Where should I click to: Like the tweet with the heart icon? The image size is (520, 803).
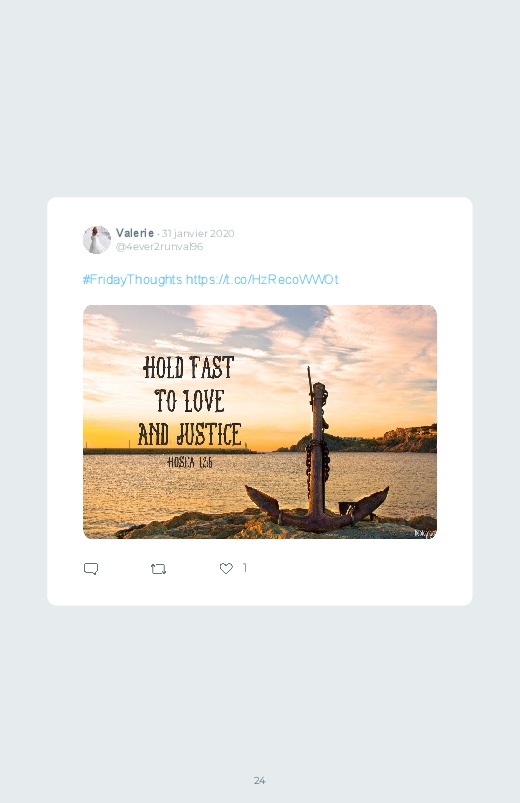pos(226,568)
